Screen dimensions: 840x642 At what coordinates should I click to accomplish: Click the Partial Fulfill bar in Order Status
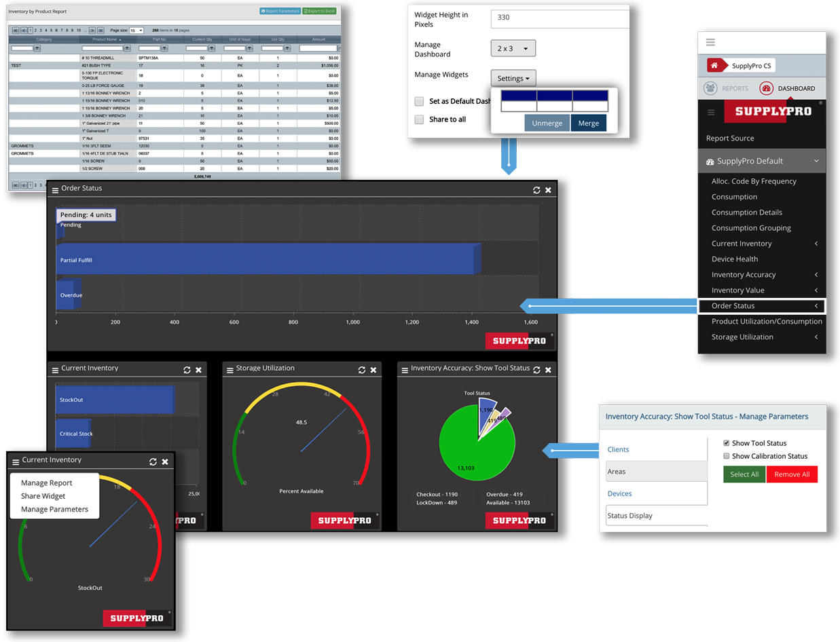(268, 260)
